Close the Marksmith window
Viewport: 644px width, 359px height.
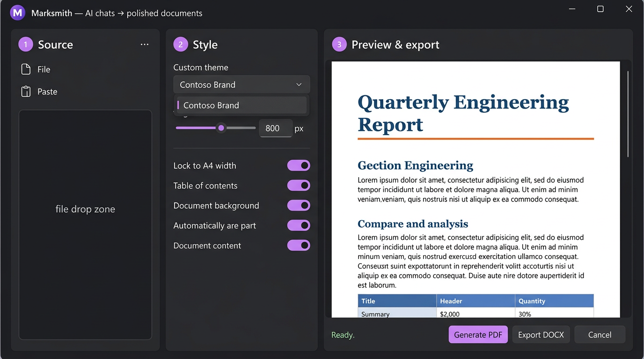(629, 9)
